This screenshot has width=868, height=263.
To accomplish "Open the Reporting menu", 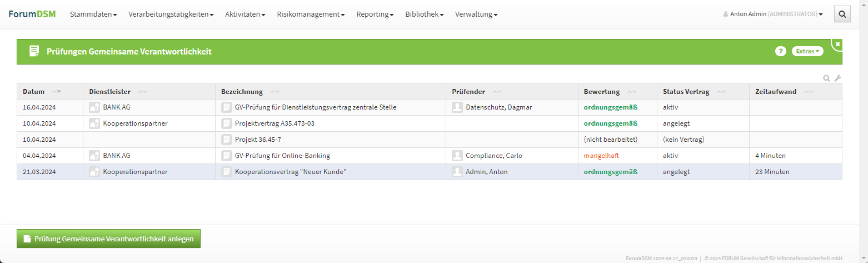I will point(375,14).
